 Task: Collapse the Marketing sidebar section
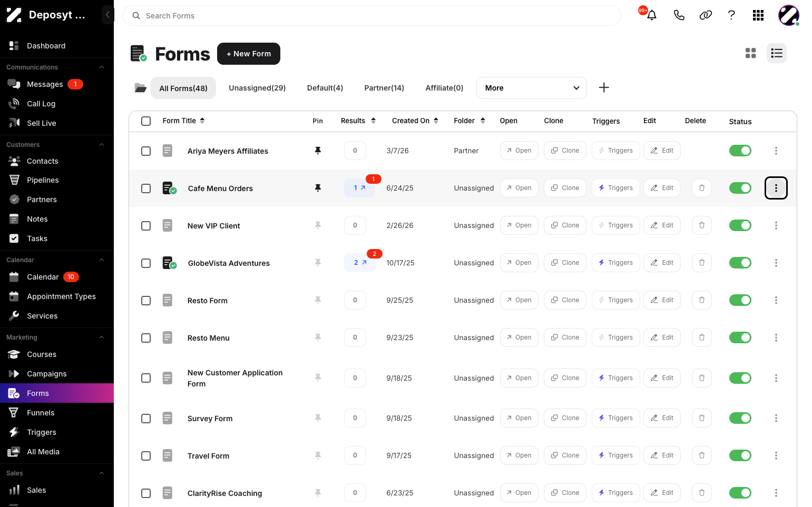click(102, 337)
